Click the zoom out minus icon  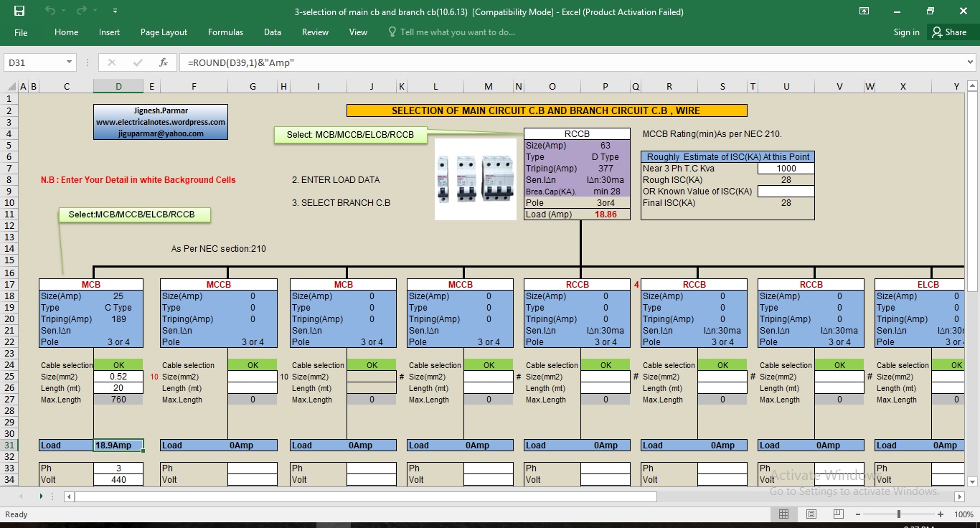click(x=858, y=514)
